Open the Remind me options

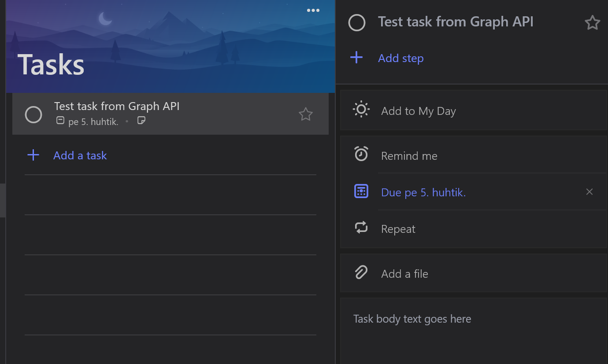point(409,156)
